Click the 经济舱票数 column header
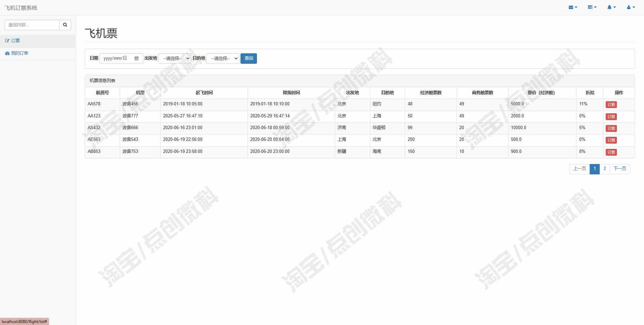644x325 pixels. pos(431,93)
